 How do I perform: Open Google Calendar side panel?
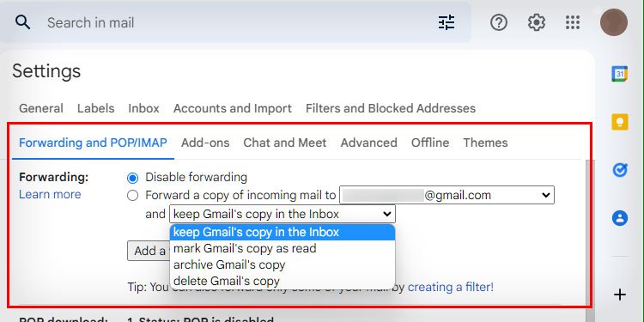coord(619,74)
